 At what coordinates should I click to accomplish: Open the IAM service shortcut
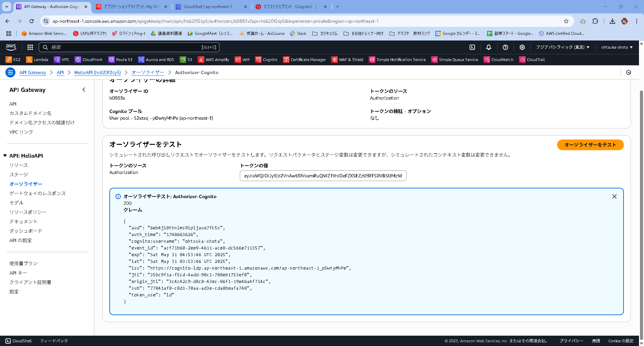(242, 59)
